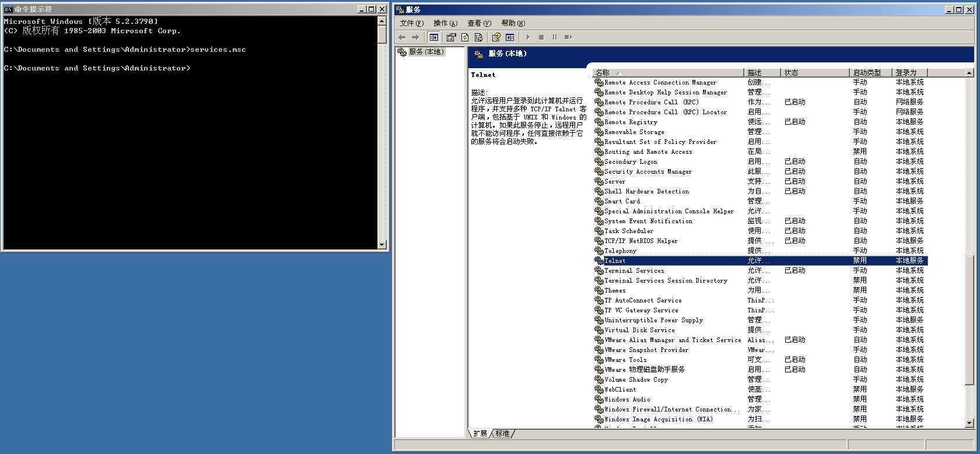Click the gear icon beside Task Scheduler

pos(599,231)
